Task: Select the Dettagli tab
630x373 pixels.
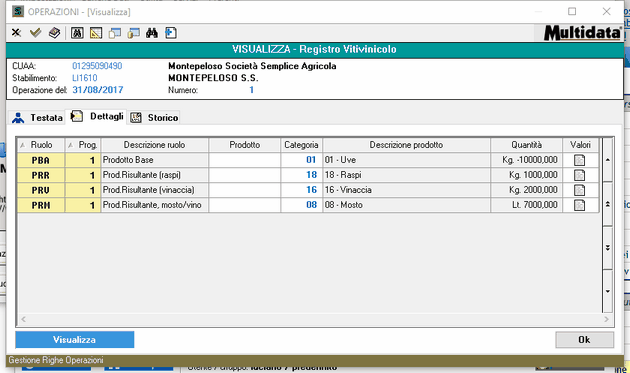Action: point(97,117)
